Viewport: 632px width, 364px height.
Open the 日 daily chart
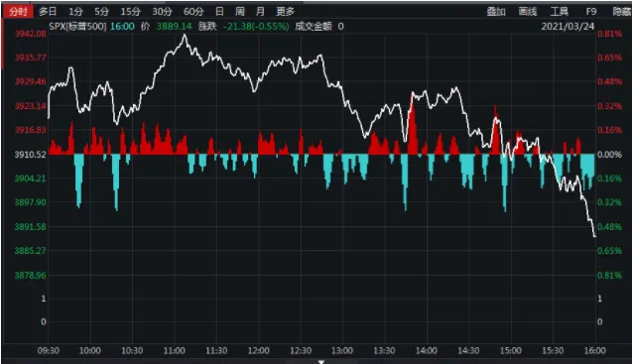(219, 12)
